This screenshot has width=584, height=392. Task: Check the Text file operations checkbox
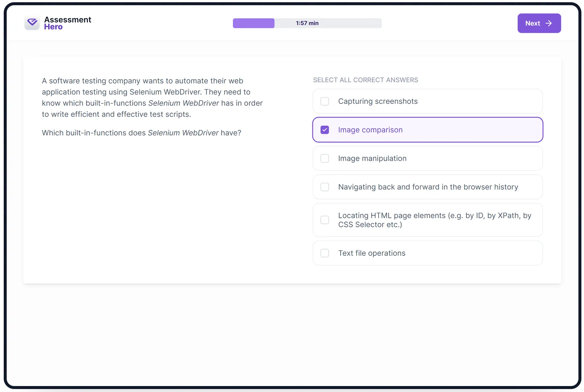[325, 253]
